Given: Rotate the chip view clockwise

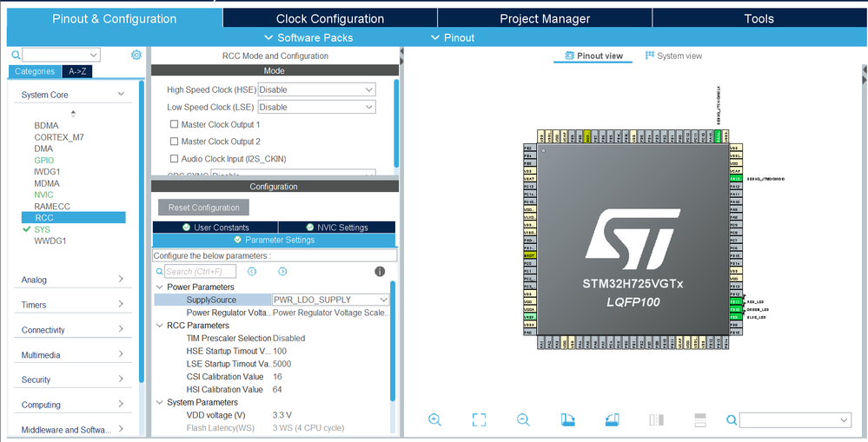Looking at the screenshot, I should 567,420.
